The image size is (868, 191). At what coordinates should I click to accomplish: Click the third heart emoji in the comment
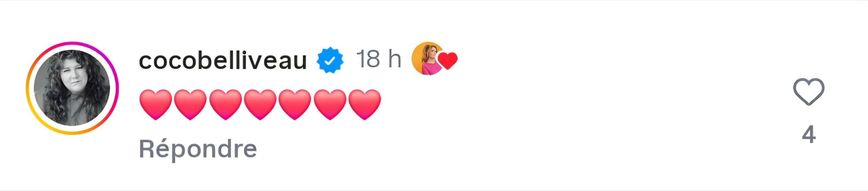(x=225, y=104)
